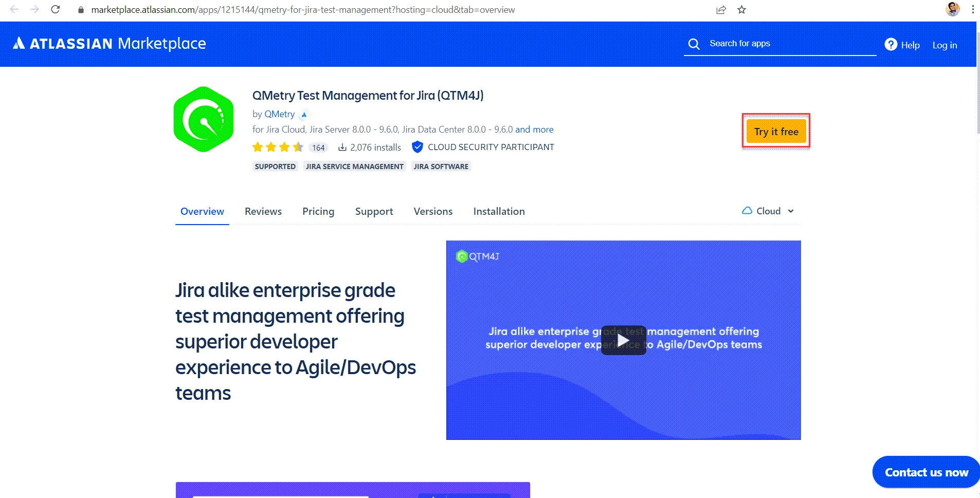This screenshot has width=980, height=498.
Task: Switch to the Overview tab
Action: (202, 211)
